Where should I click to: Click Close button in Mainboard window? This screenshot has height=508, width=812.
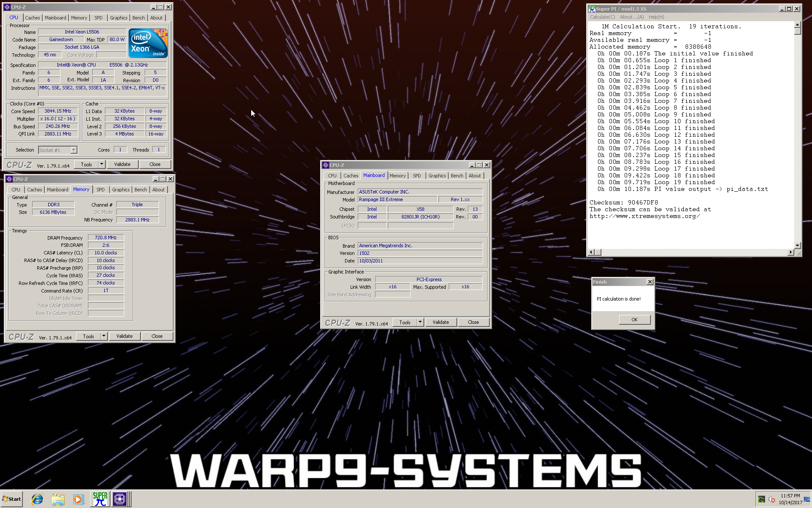click(x=473, y=322)
